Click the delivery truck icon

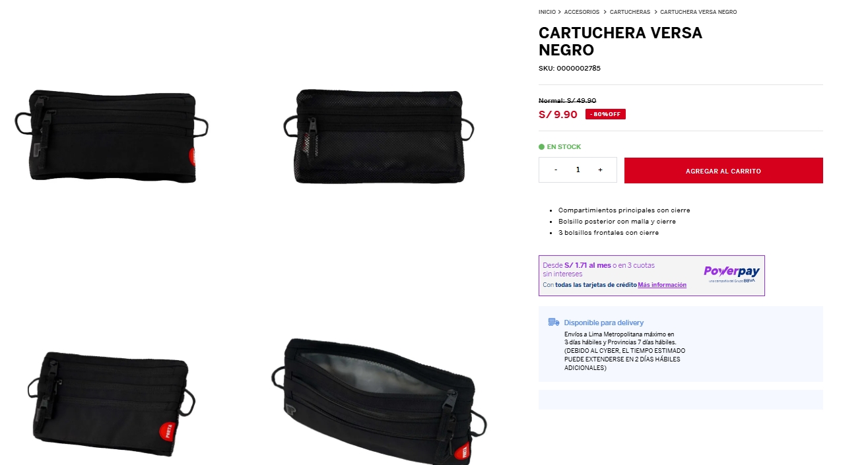554,323
